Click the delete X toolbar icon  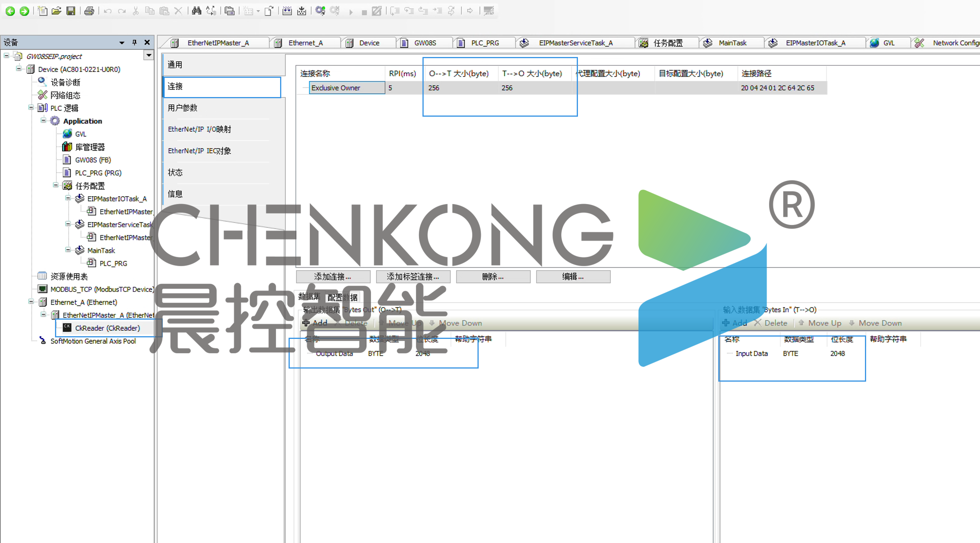pyautogui.click(x=178, y=11)
